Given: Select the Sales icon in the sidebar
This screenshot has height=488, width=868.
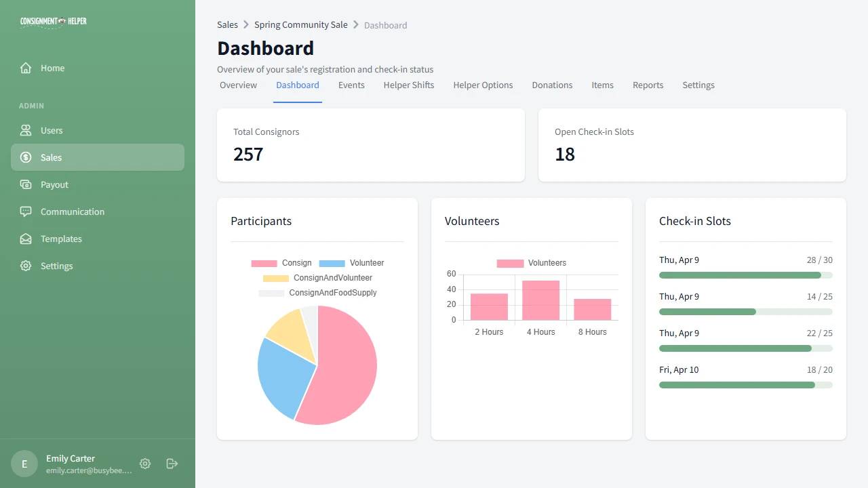Looking at the screenshot, I should tap(26, 157).
